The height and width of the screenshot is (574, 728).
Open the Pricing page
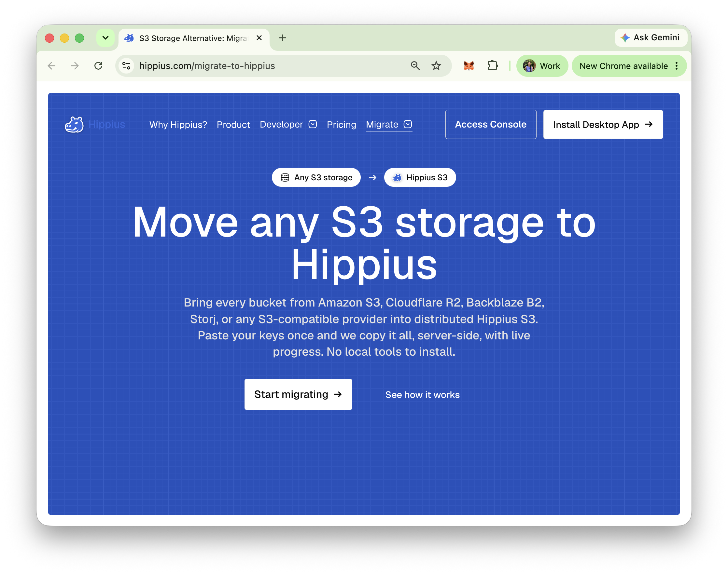coord(341,125)
